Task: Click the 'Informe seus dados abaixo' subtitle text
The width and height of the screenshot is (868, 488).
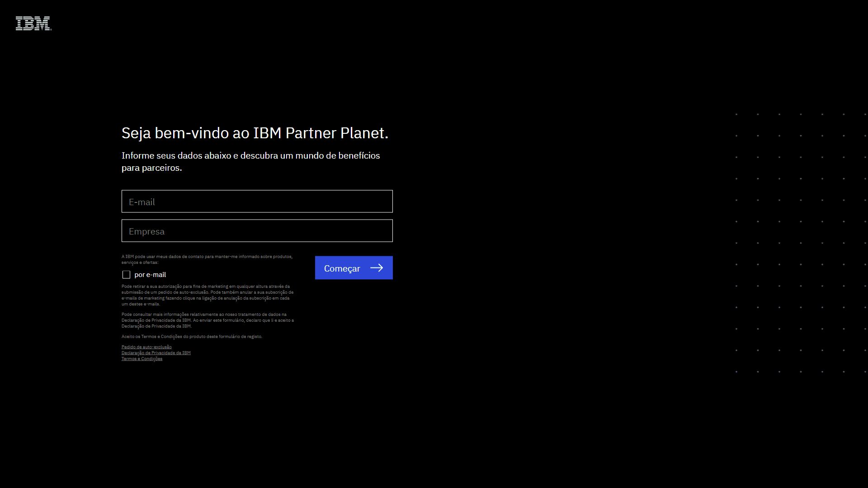Action: point(250,161)
